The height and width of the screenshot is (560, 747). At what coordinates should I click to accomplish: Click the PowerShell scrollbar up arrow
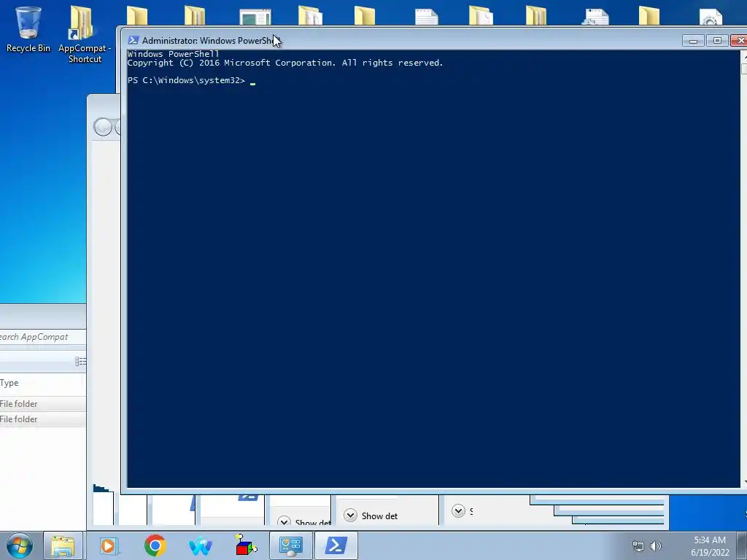(744, 55)
